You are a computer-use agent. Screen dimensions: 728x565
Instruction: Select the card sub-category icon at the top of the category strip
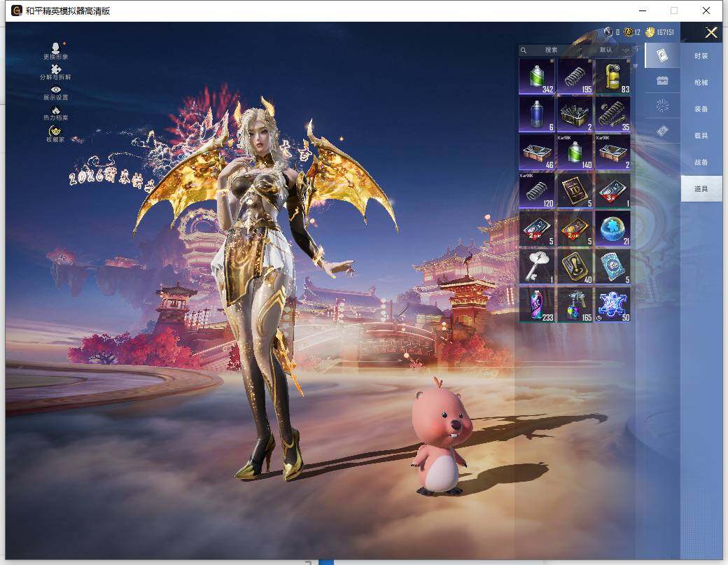coord(662,55)
